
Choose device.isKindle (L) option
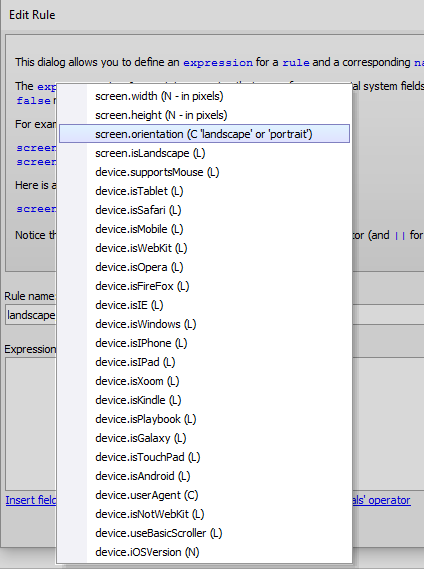click(x=204, y=400)
